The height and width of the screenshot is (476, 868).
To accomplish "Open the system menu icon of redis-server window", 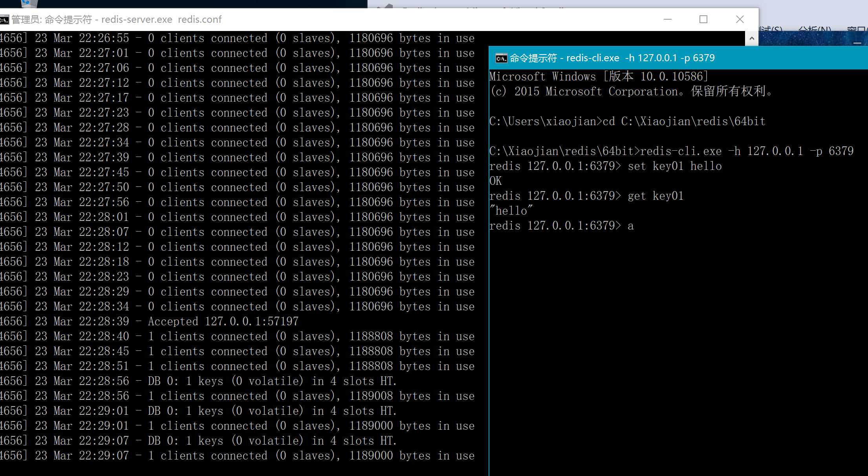I will pyautogui.click(x=4, y=20).
